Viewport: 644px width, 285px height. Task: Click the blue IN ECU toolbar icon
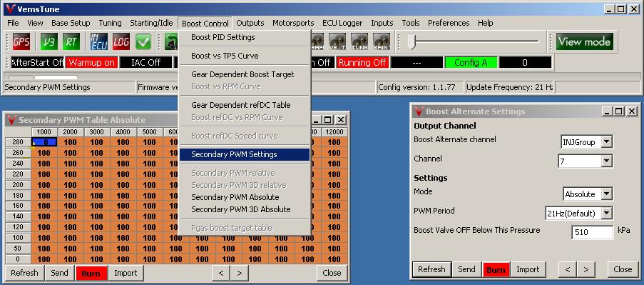99,41
